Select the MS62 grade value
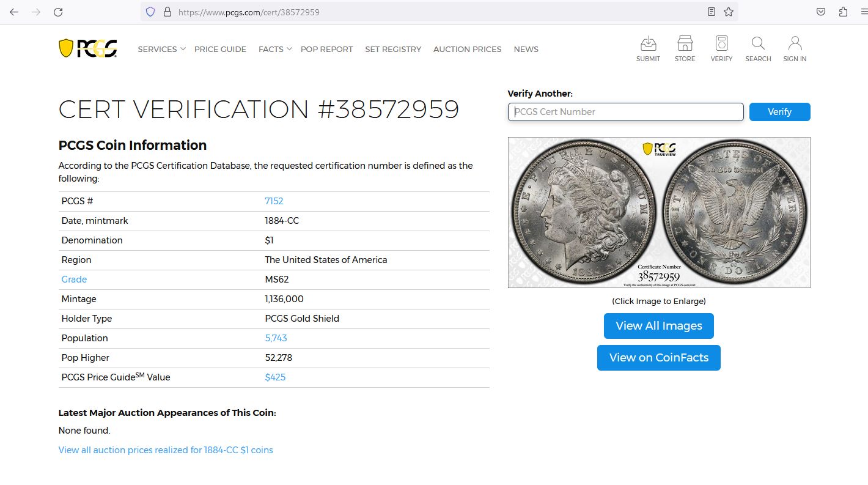The height and width of the screenshot is (485, 868). [x=277, y=280]
